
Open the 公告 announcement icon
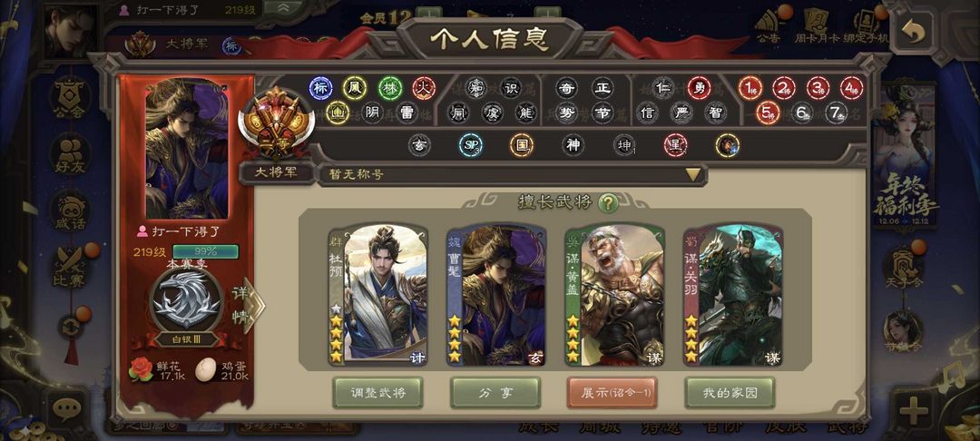(769, 26)
